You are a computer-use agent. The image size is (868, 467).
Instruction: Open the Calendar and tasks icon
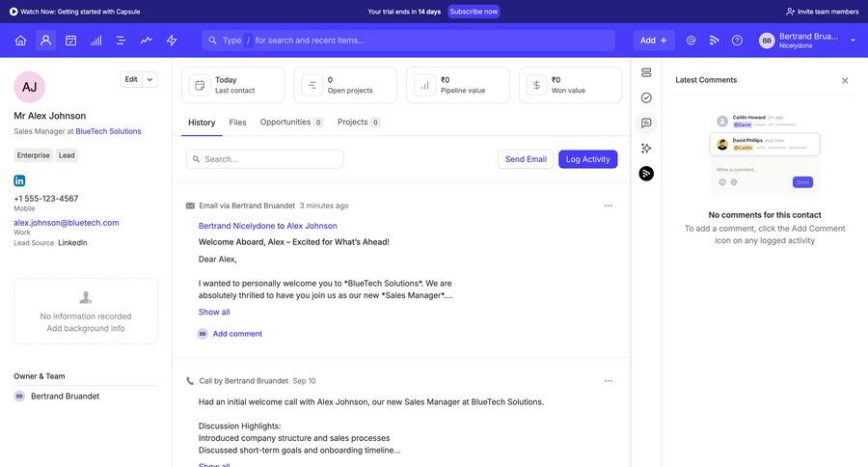point(70,41)
